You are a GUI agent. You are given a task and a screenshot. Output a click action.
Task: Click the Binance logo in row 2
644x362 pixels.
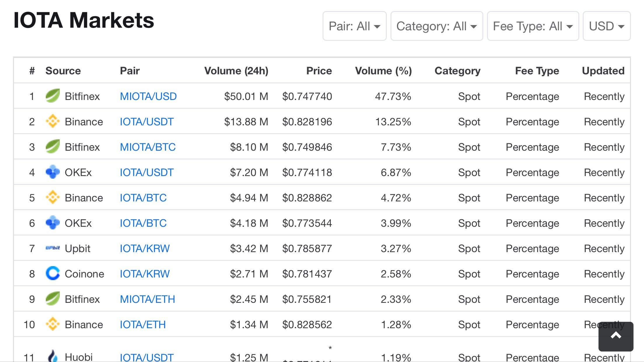53,121
